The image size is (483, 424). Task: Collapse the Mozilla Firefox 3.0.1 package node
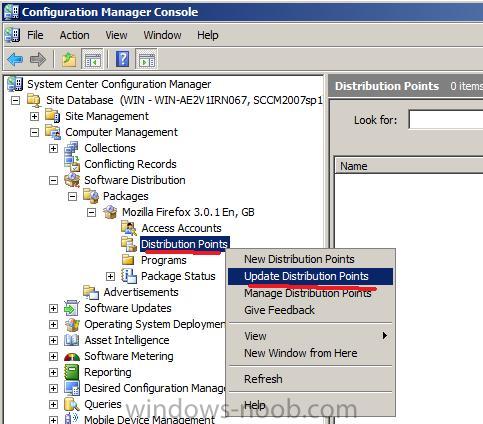point(91,212)
